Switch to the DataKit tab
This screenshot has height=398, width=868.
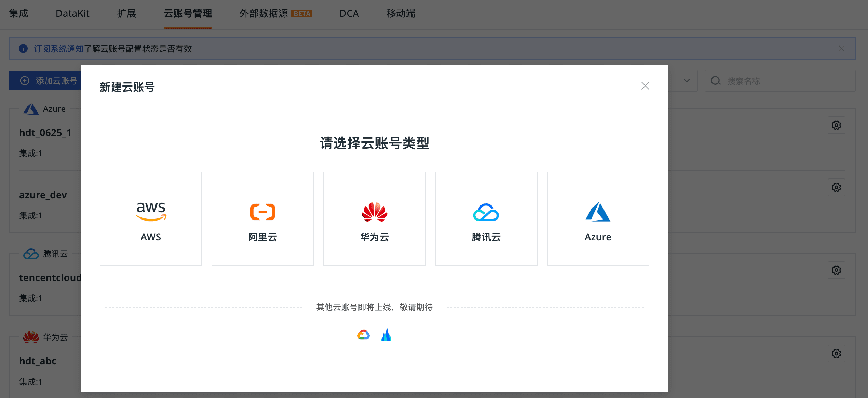tap(72, 13)
